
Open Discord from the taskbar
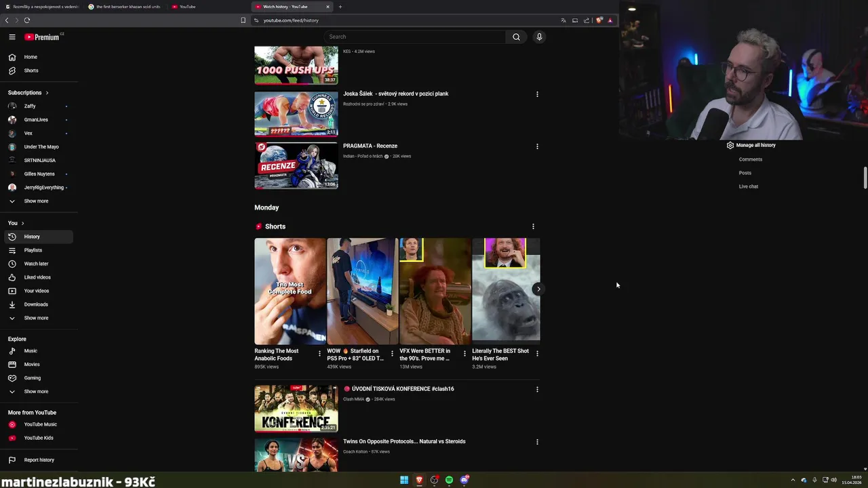(464, 480)
